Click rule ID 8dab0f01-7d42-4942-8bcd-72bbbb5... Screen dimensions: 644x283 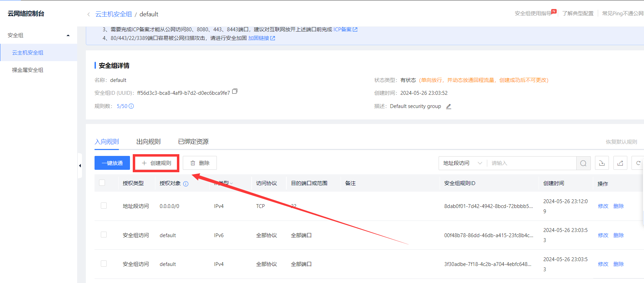click(x=488, y=206)
